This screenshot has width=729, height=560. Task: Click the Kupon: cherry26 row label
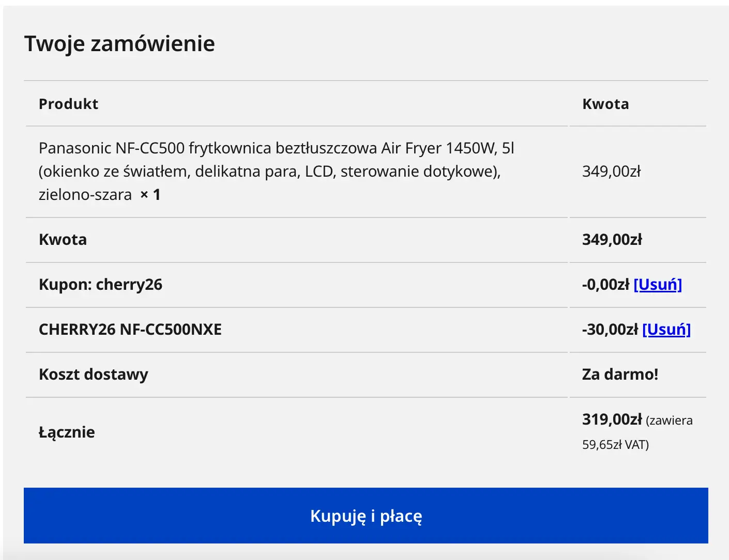[x=100, y=284]
